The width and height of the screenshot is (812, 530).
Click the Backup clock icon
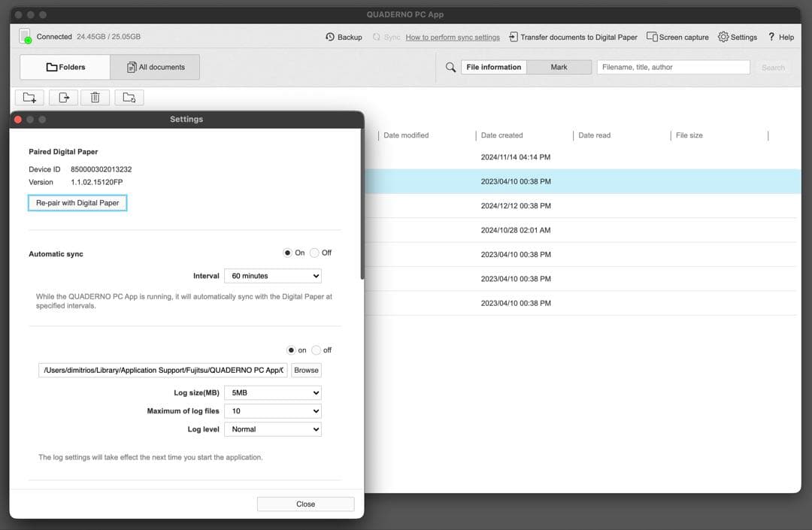point(330,37)
